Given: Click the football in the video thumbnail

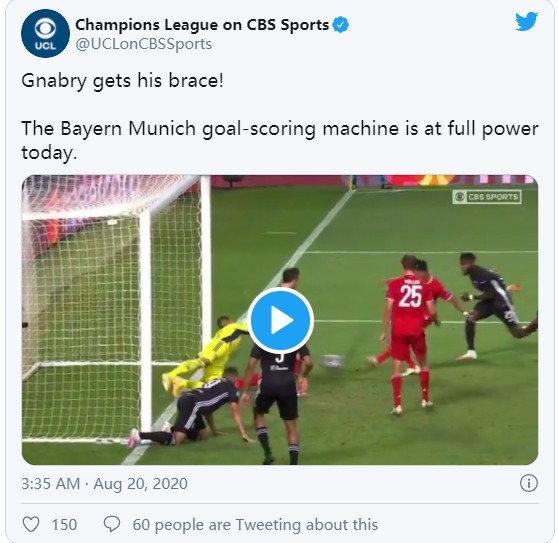Looking at the screenshot, I should pos(332,361).
